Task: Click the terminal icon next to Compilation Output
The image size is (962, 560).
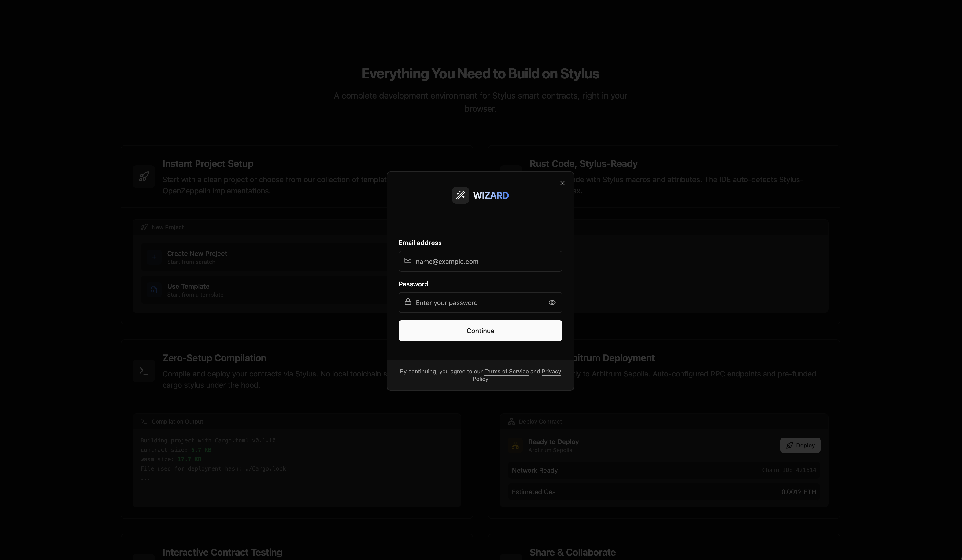Action: tap(144, 421)
